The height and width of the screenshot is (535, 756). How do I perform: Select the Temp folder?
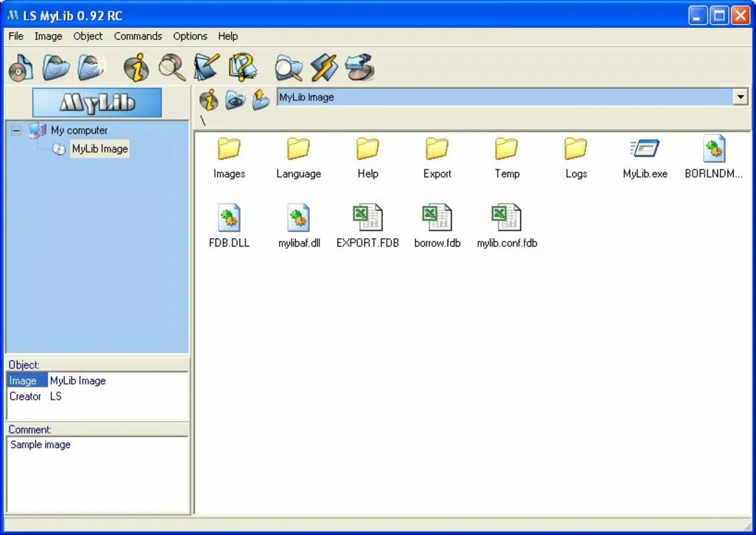pyautogui.click(x=506, y=158)
